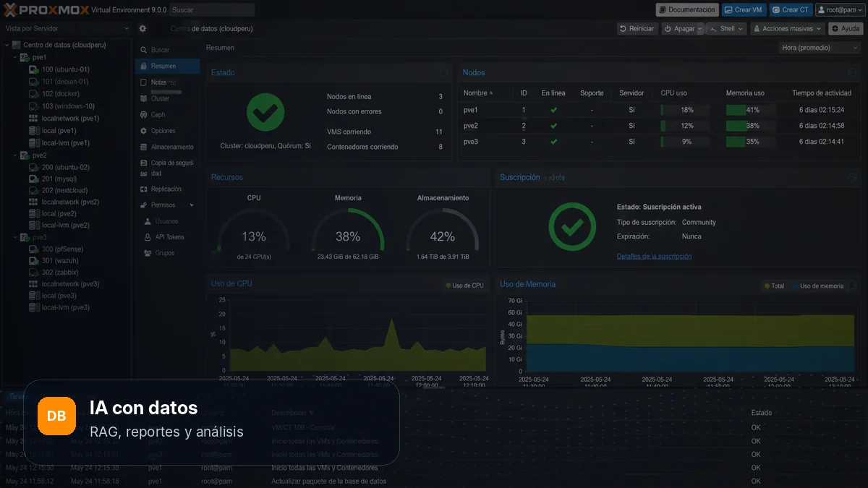This screenshot has height=488, width=868.
Task: Click the Grupos people icon
Action: (148, 253)
